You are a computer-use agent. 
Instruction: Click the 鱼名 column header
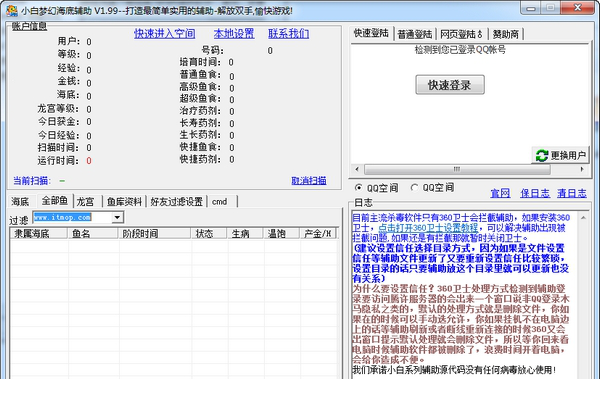coord(93,233)
